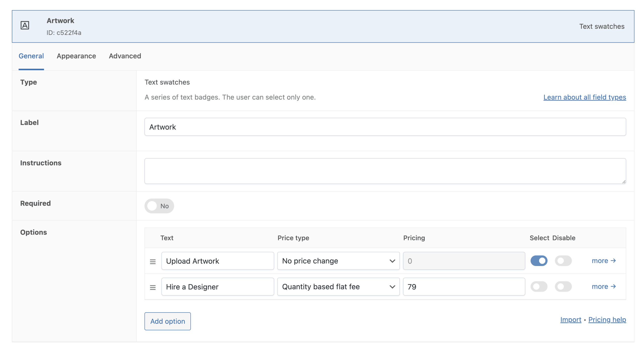The height and width of the screenshot is (351, 644).
Task: Open the Advanced tab
Action: [125, 56]
